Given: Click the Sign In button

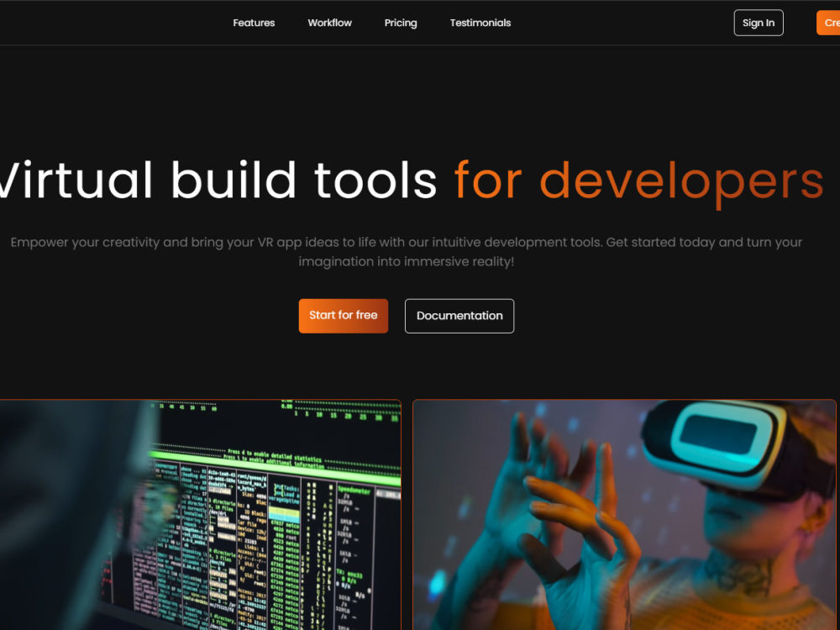Looking at the screenshot, I should (x=758, y=23).
